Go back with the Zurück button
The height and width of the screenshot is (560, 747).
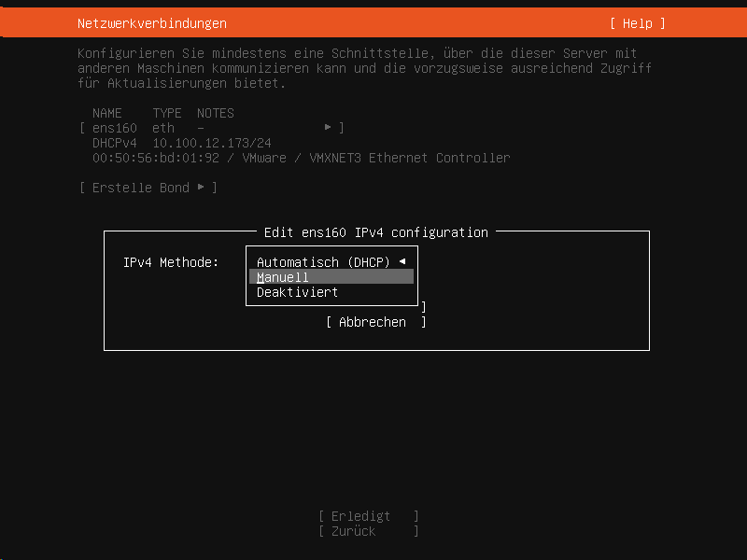[x=368, y=531]
